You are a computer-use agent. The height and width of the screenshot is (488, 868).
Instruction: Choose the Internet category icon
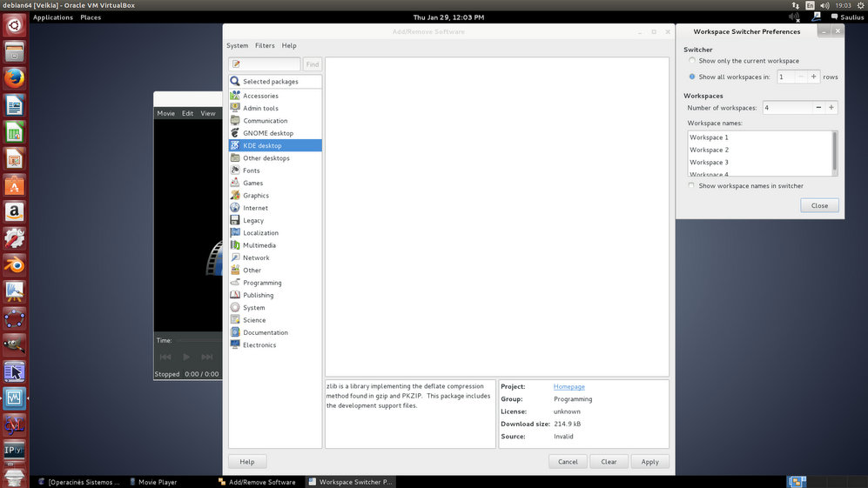(x=235, y=208)
